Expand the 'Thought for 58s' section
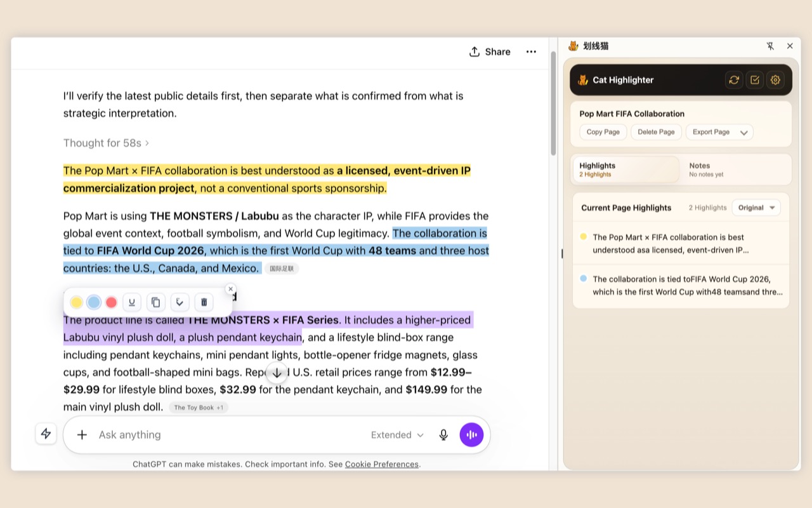Viewport: 812px width, 508px height. pyautogui.click(x=106, y=143)
